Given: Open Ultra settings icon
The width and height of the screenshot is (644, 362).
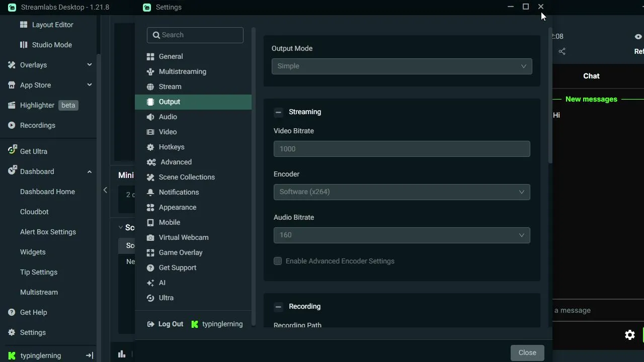Looking at the screenshot, I should 150,298.
